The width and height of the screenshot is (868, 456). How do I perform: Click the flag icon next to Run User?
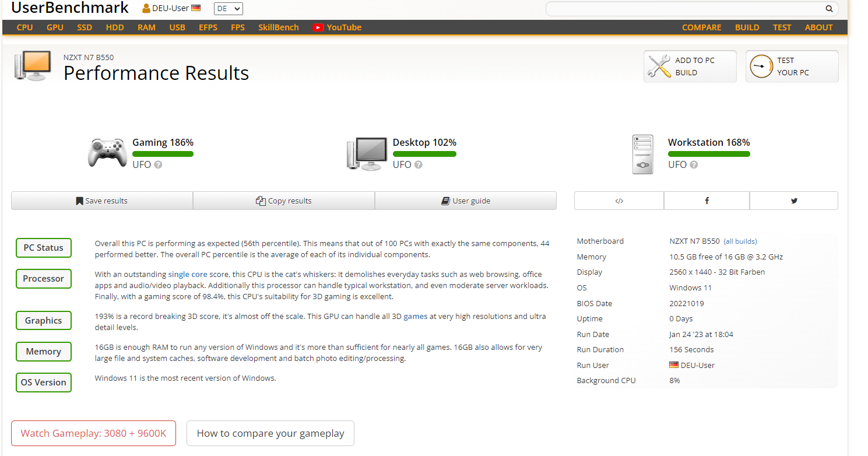(x=674, y=365)
